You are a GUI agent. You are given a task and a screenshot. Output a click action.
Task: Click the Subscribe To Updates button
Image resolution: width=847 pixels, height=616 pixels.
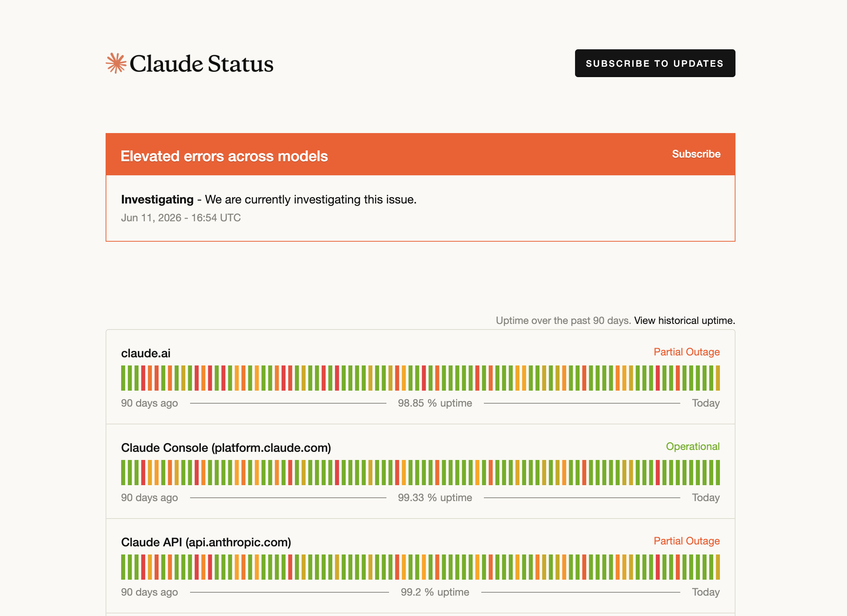655,63
